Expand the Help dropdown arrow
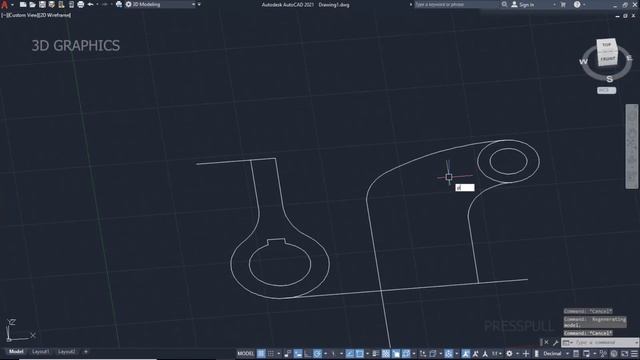Image resolution: width=640 pixels, height=360 pixels. tap(584, 4)
